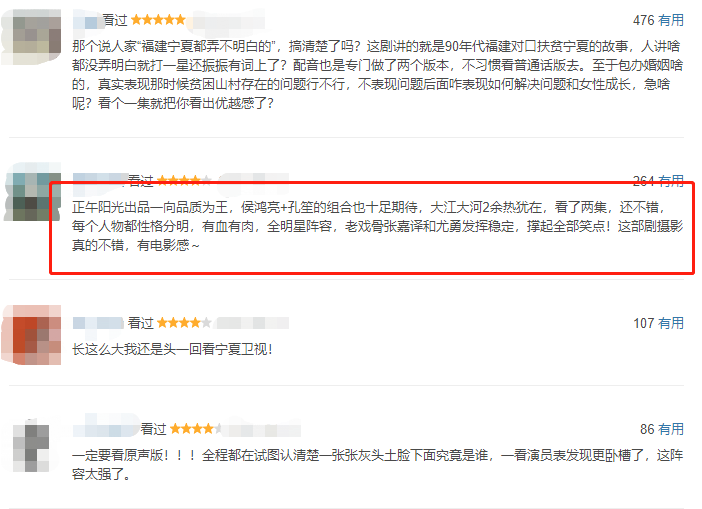Click the blurred date next to first review's stars

click(x=228, y=21)
